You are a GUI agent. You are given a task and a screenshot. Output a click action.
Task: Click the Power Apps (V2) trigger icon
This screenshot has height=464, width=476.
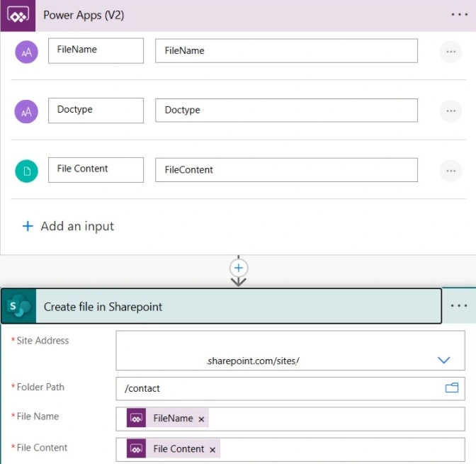pos(18,15)
